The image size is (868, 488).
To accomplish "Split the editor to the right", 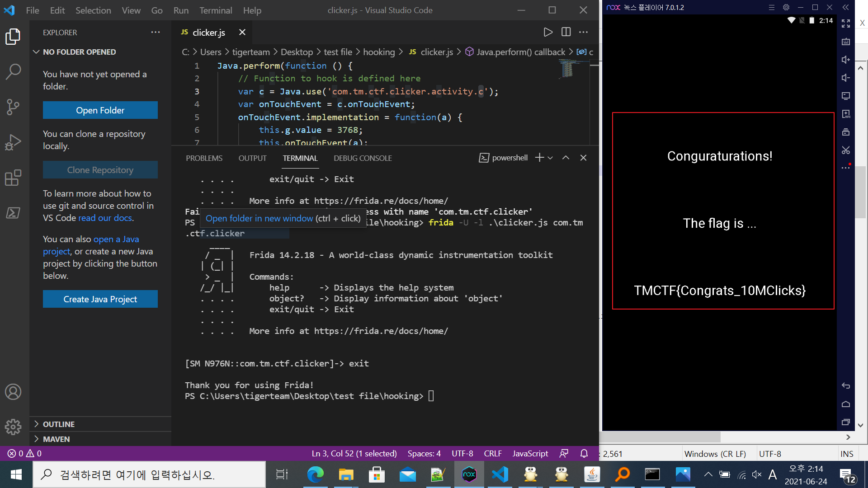I will point(566,32).
